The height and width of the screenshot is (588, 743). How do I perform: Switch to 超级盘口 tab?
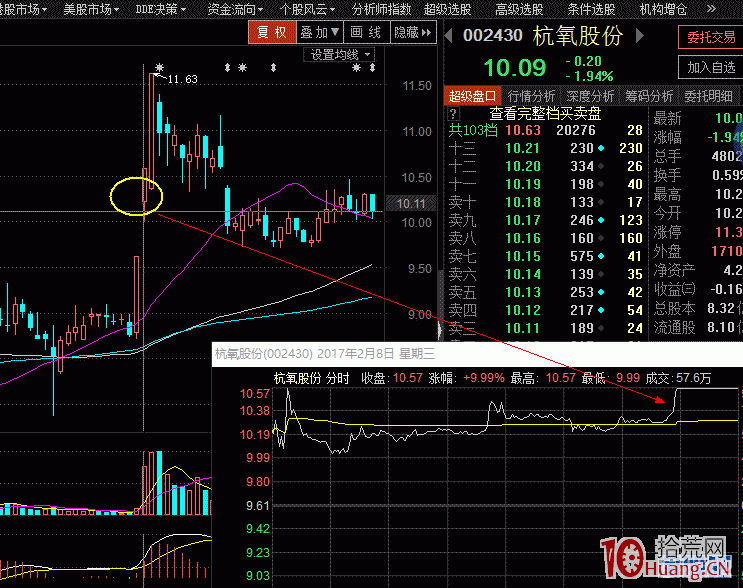click(x=472, y=96)
